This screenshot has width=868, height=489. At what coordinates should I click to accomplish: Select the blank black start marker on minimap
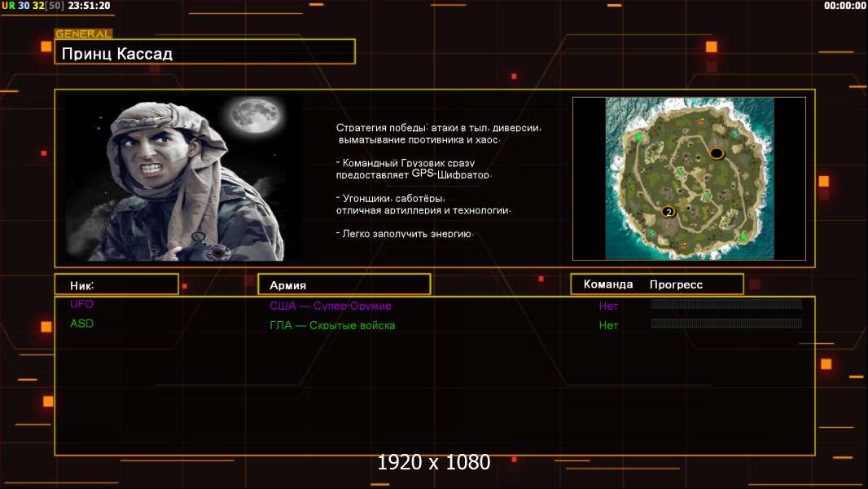point(717,153)
